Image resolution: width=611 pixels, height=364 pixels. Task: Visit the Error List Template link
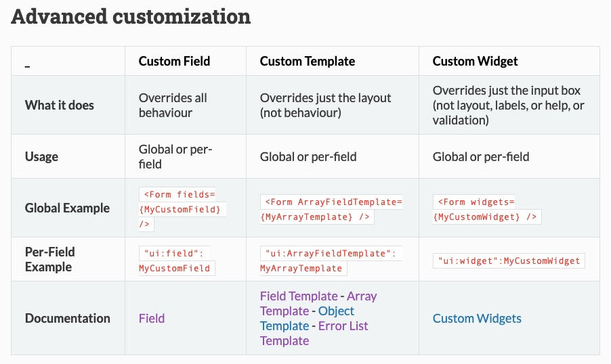click(x=343, y=326)
